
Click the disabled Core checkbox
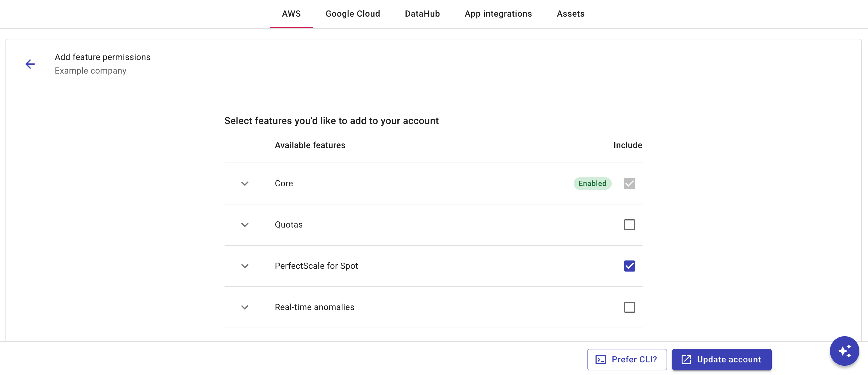(629, 183)
